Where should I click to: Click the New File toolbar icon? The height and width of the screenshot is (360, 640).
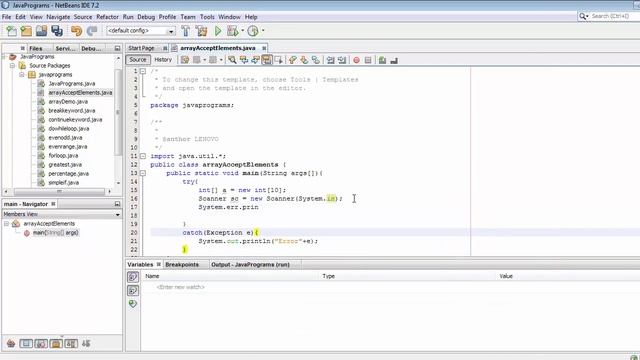[x=11, y=31]
